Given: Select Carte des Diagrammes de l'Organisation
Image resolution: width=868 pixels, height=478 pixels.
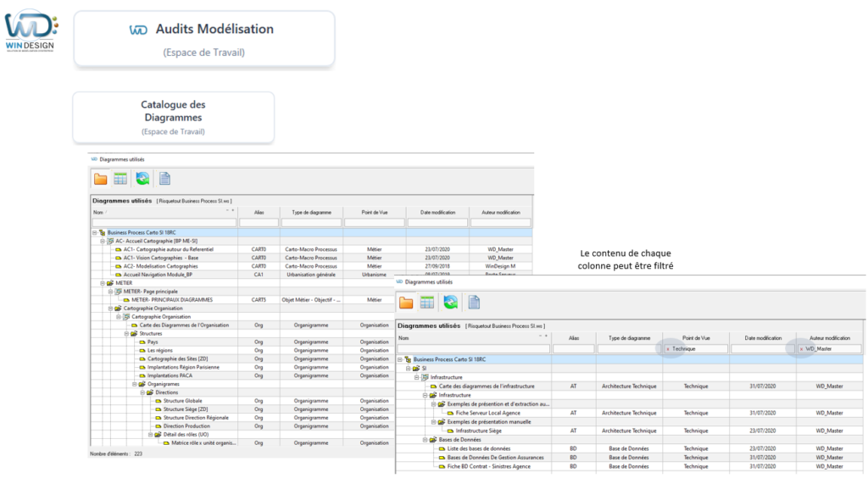Looking at the screenshot, I should [x=184, y=325].
